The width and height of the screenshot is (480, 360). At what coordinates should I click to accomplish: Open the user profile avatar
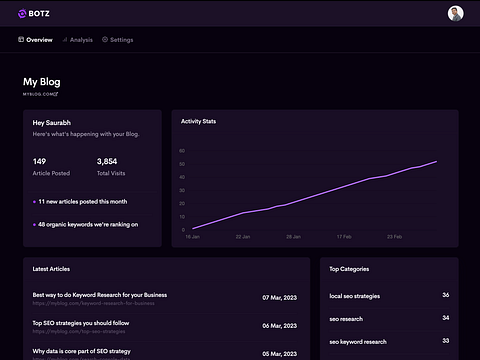pos(455,14)
